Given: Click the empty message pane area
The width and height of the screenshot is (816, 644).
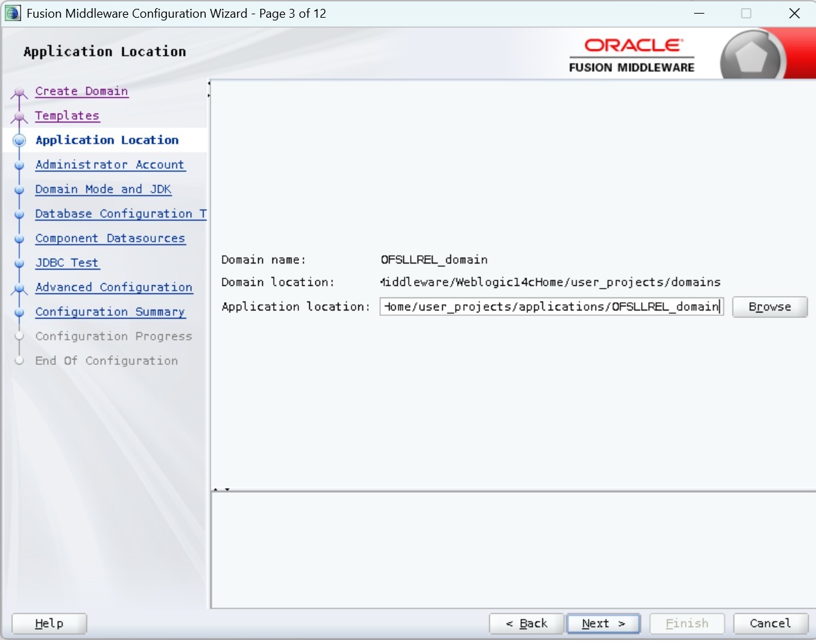Looking at the screenshot, I should click(x=513, y=550).
